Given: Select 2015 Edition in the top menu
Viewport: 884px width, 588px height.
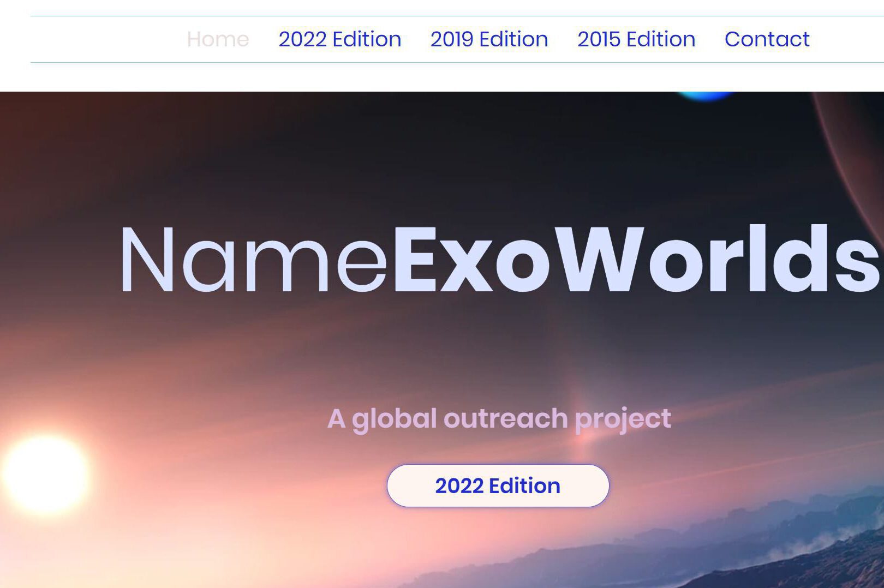Looking at the screenshot, I should 636,39.
